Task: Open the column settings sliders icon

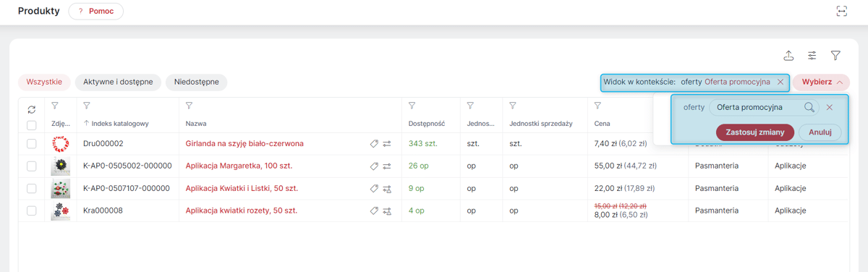Action: (x=812, y=56)
